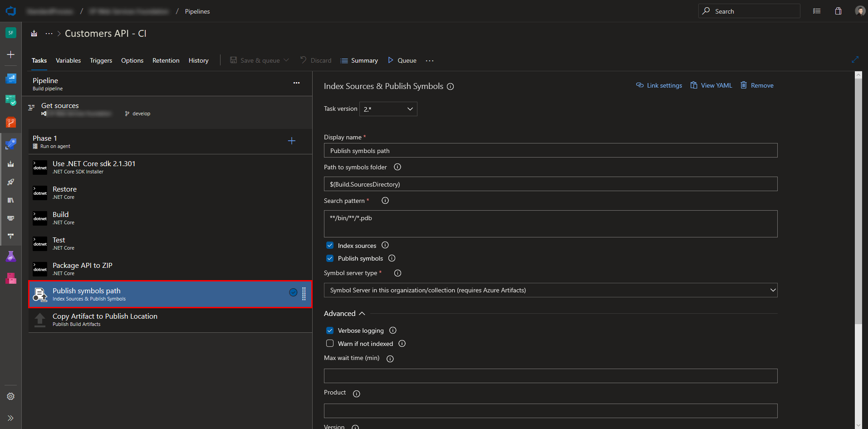This screenshot has height=429, width=868.
Task: Uncheck the Index sources checkbox
Action: pyautogui.click(x=330, y=246)
